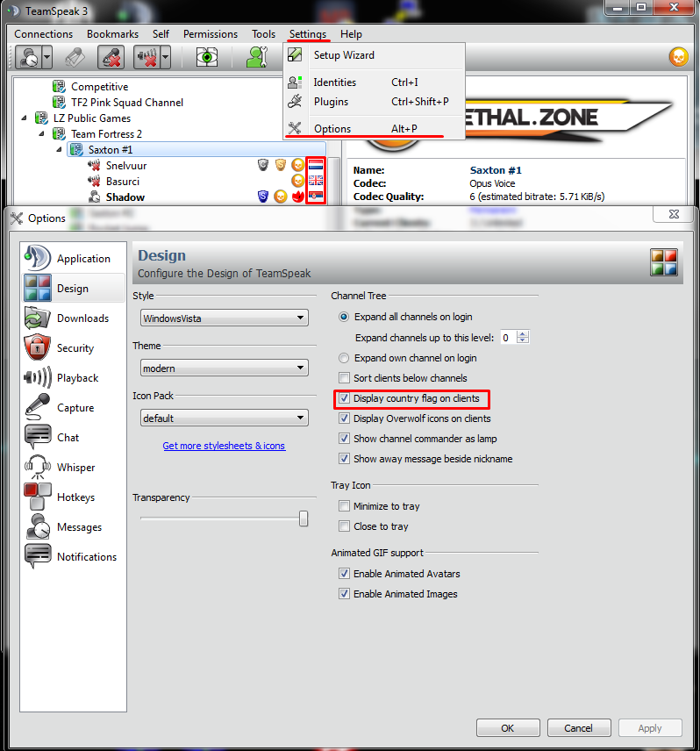Open the Security options category

(74, 347)
